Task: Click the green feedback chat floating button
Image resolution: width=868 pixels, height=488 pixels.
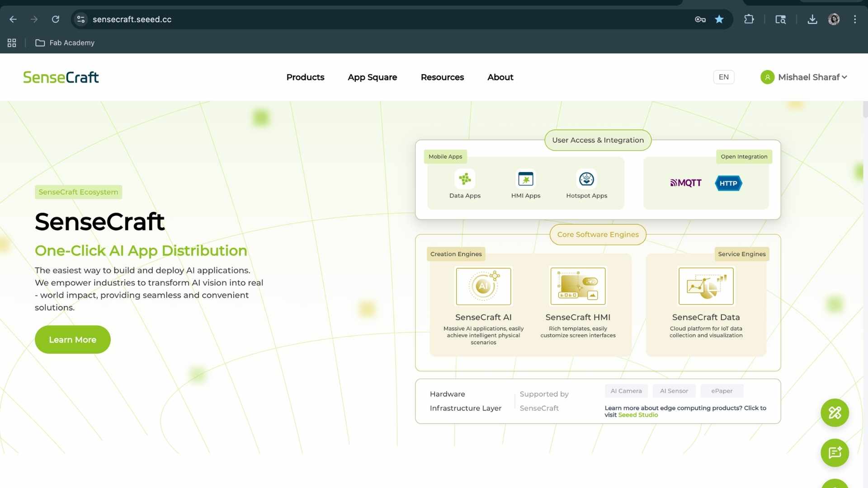Action: pyautogui.click(x=835, y=453)
